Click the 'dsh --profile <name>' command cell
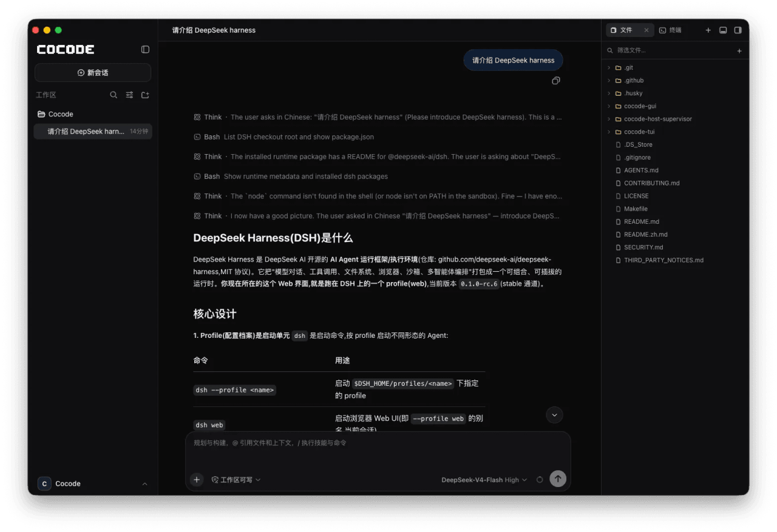 (x=235, y=390)
